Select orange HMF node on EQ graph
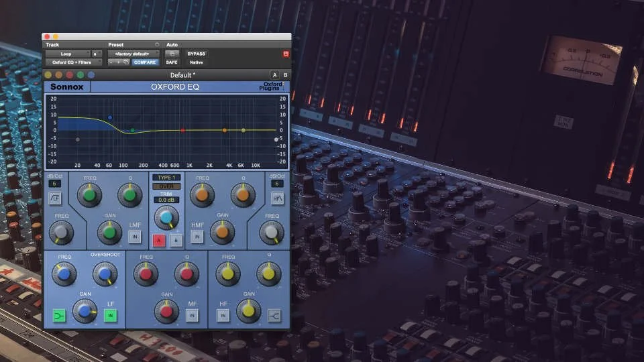The width and height of the screenshot is (644, 362). (x=224, y=130)
